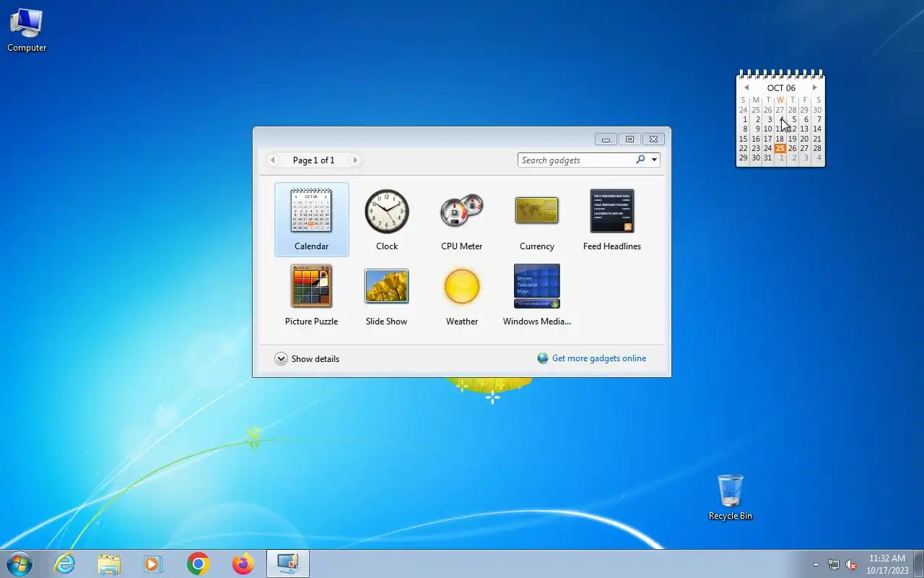This screenshot has width=924, height=578.
Task: Show previous month in calendar gadget
Action: point(746,87)
